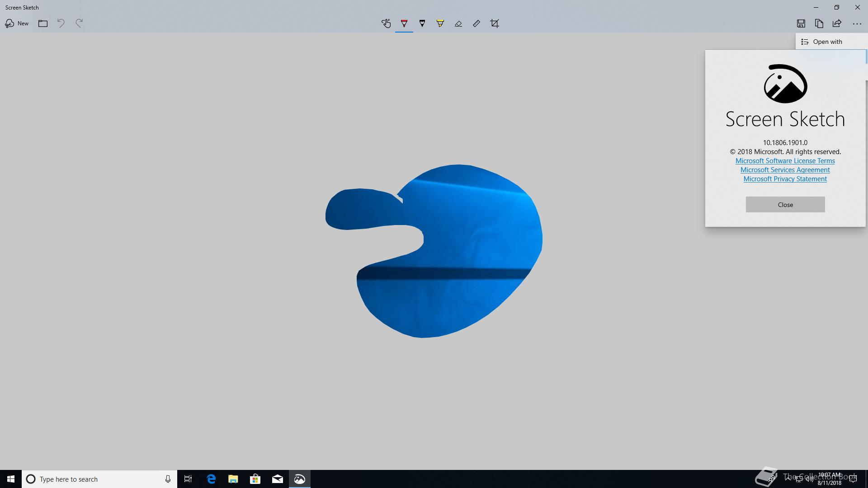The height and width of the screenshot is (488, 868).
Task: Click the New snip button
Action: click(17, 23)
